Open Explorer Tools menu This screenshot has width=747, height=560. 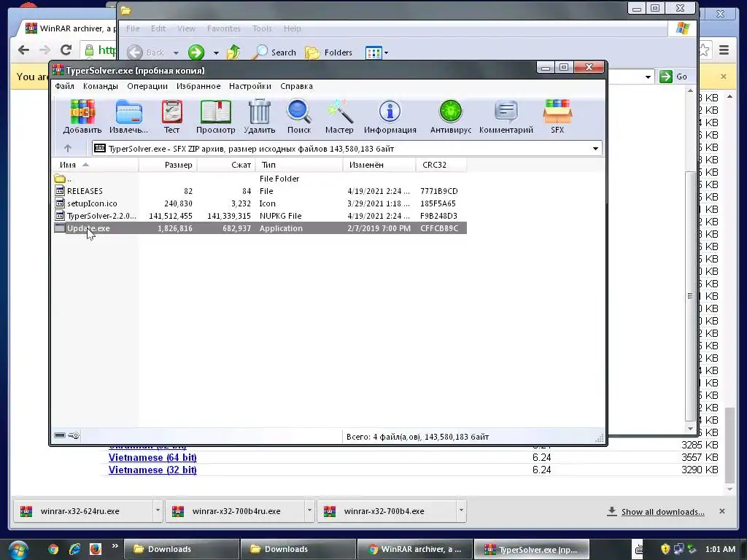pyautogui.click(x=262, y=28)
